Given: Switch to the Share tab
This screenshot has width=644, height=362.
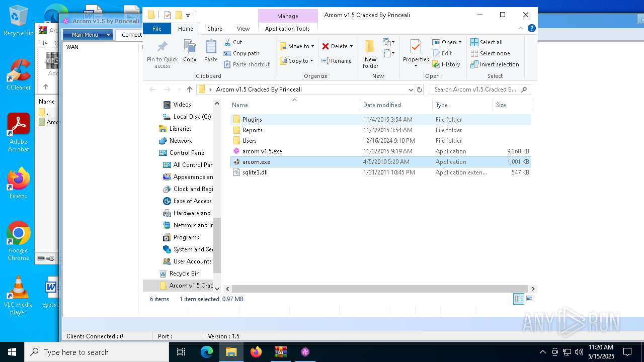Looking at the screenshot, I should [x=215, y=29].
